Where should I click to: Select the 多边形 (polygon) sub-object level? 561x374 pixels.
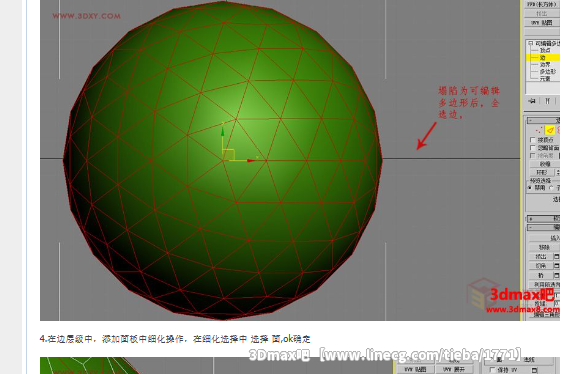click(548, 72)
